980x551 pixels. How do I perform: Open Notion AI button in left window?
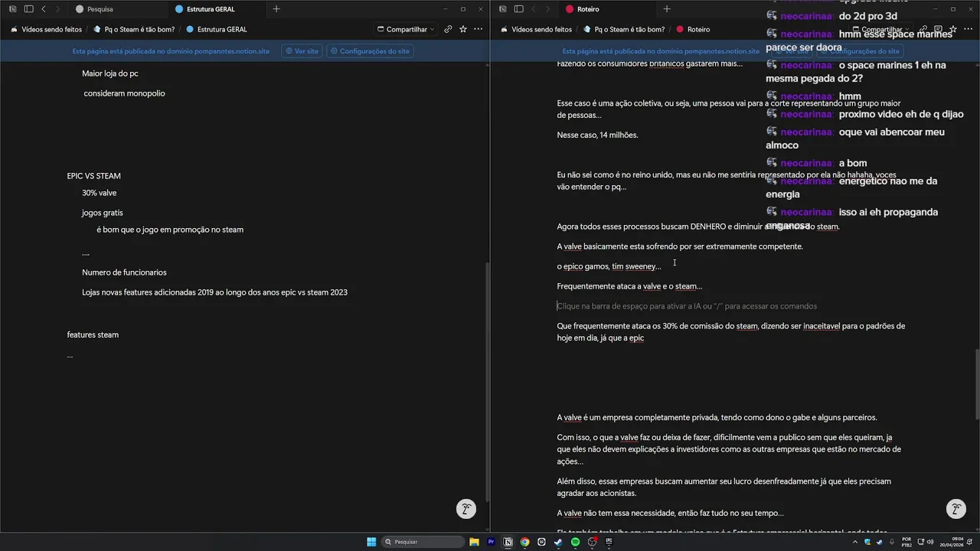point(466,509)
